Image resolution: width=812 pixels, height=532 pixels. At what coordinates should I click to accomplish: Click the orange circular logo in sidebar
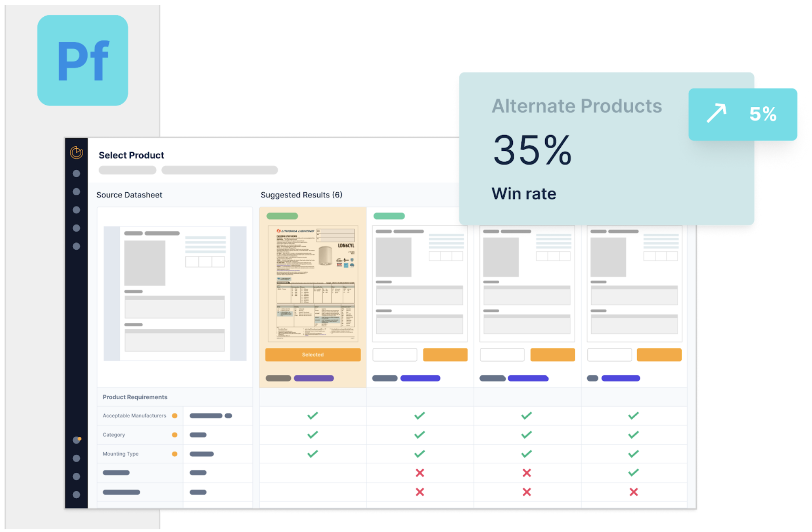pos(76,152)
